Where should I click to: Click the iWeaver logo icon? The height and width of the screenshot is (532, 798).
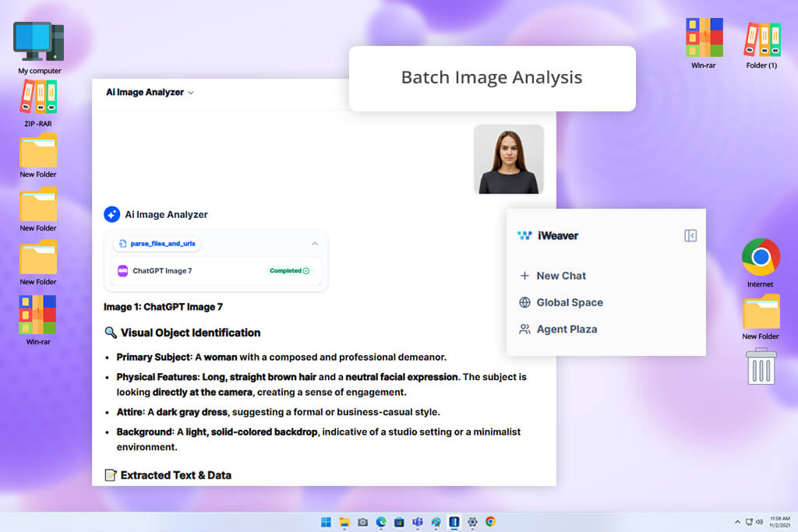tap(524, 235)
